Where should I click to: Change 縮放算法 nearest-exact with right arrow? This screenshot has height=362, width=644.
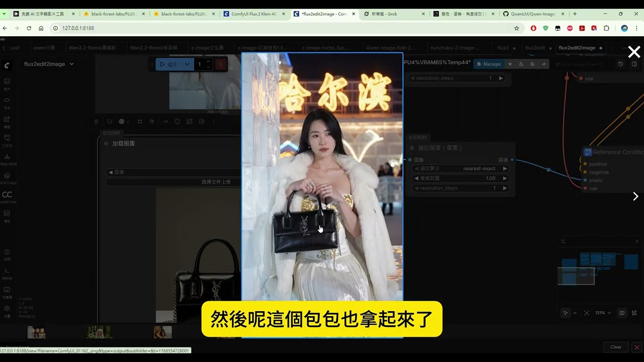coord(505,168)
